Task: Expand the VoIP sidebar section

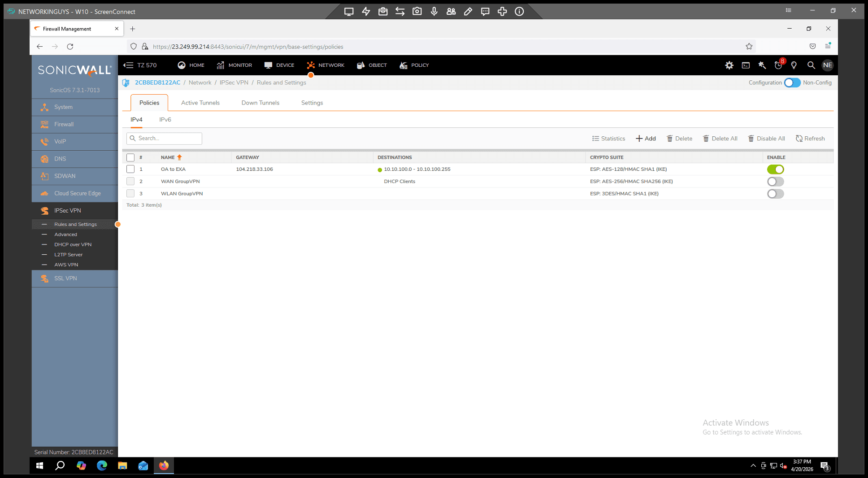Action: pyautogui.click(x=75, y=142)
